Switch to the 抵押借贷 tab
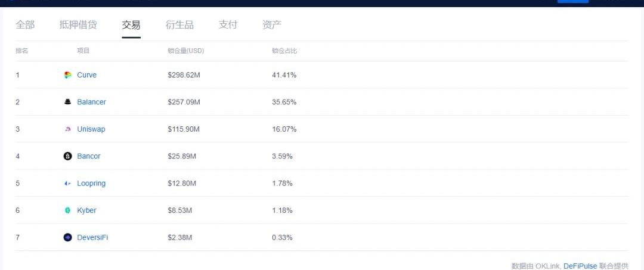This screenshot has height=270, width=644. point(78,24)
